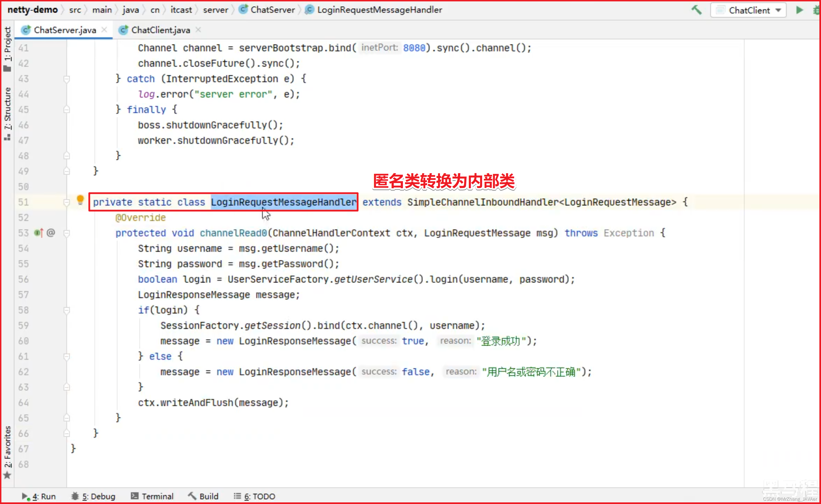Click line number 41 in the gutter
The image size is (821, 504).
pos(23,48)
